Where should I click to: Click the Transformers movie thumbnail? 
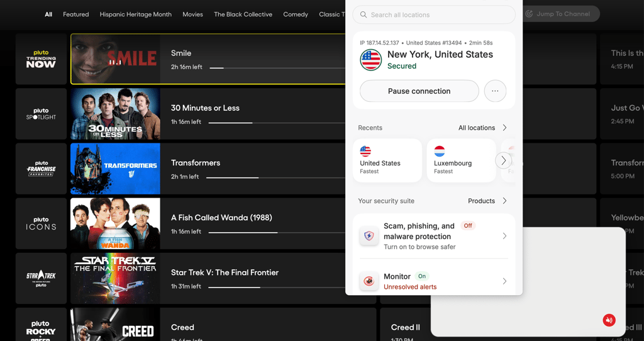tap(116, 169)
